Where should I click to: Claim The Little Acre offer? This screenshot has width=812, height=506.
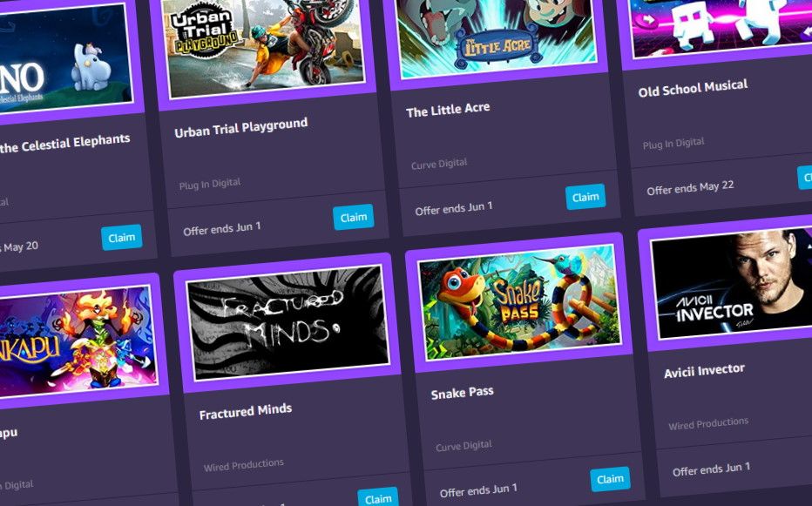coord(585,197)
